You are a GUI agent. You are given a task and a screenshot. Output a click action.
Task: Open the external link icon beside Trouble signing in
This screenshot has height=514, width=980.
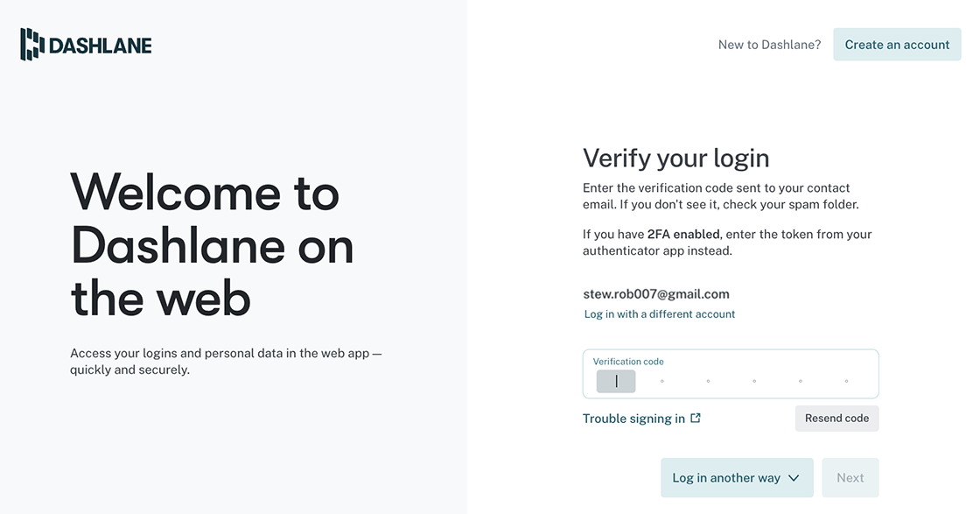click(x=696, y=418)
